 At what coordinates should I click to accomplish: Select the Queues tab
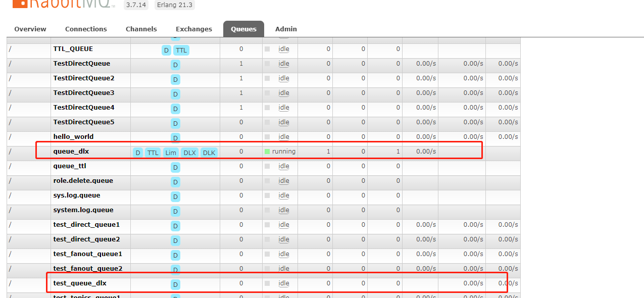(243, 29)
